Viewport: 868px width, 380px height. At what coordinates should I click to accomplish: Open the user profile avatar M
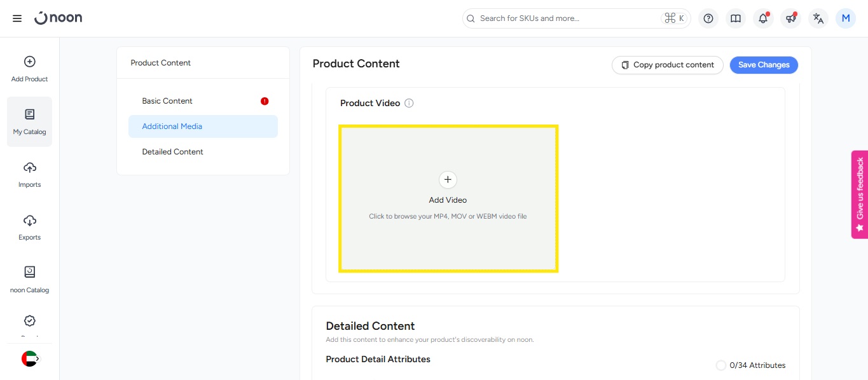(x=846, y=18)
